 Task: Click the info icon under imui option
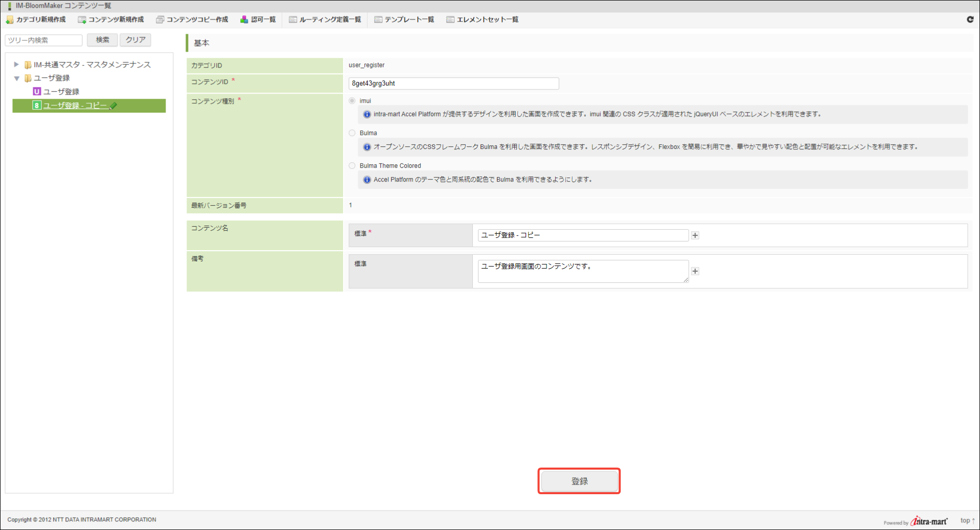pos(367,115)
